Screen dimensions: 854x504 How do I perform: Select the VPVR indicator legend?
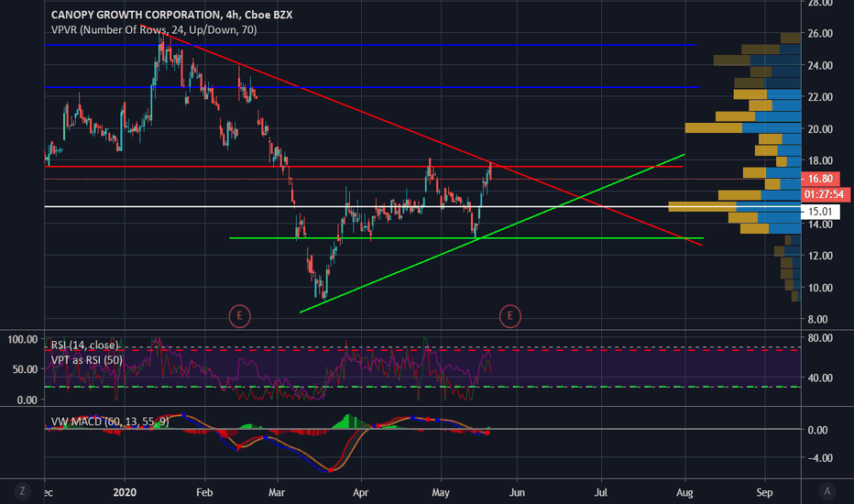click(154, 30)
